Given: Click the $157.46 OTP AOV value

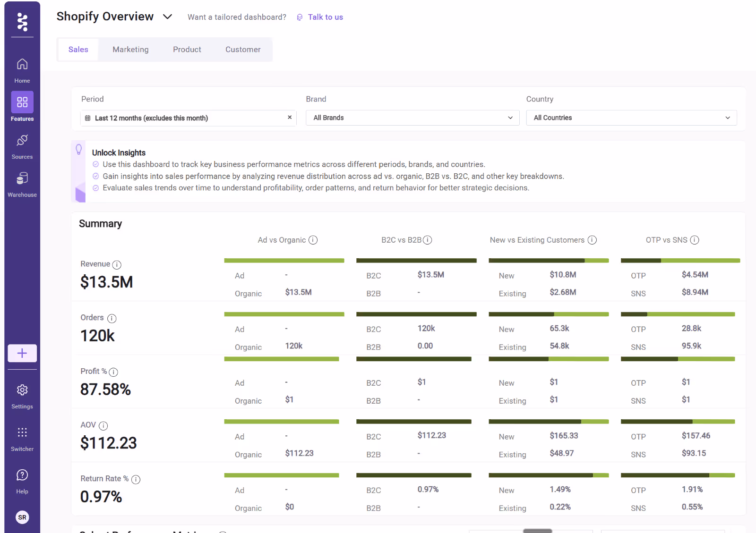Looking at the screenshot, I should [696, 436].
